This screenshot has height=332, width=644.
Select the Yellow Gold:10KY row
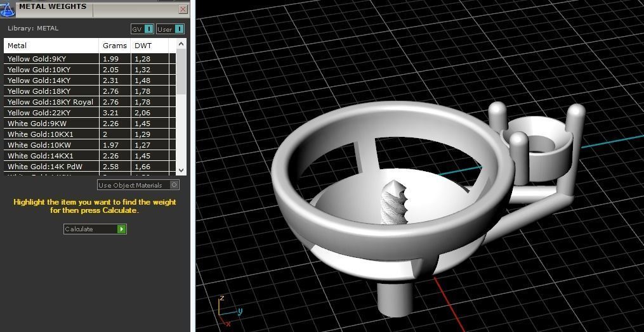click(x=90, y=70)
